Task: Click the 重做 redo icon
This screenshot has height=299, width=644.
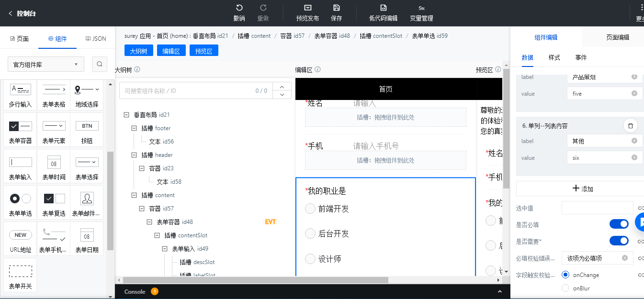Action: [x=263, y=8]
